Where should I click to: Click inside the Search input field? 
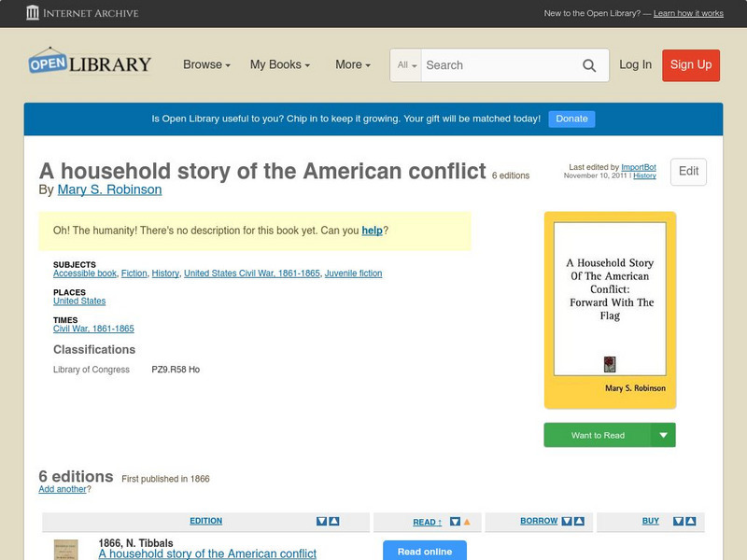(x=495, y=65)
